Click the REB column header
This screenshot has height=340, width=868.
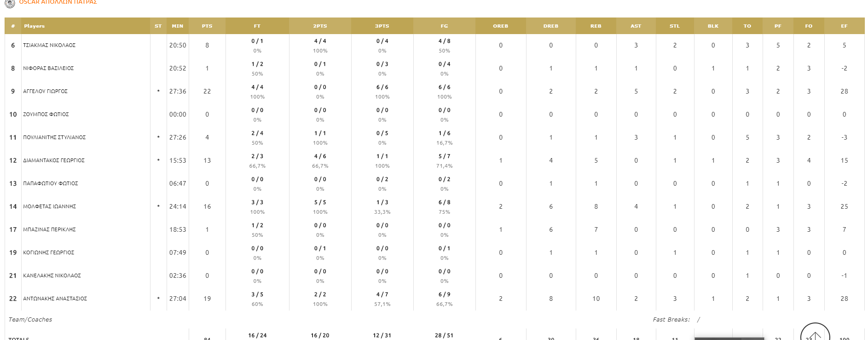(596, 26)
